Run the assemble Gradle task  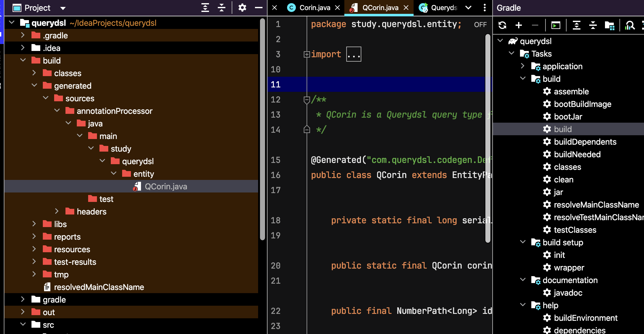(571, 92)
